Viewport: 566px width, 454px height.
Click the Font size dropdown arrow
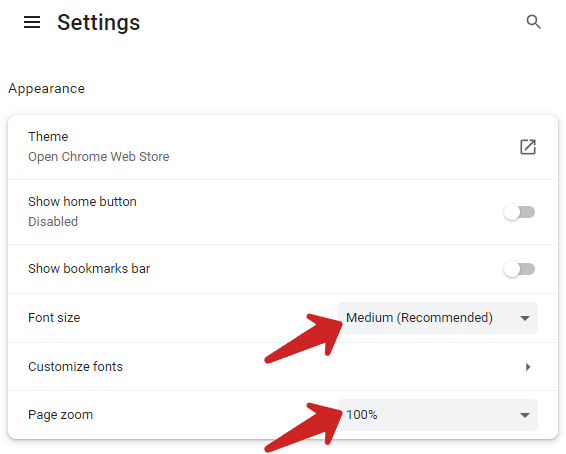click(x=525, y=318)
